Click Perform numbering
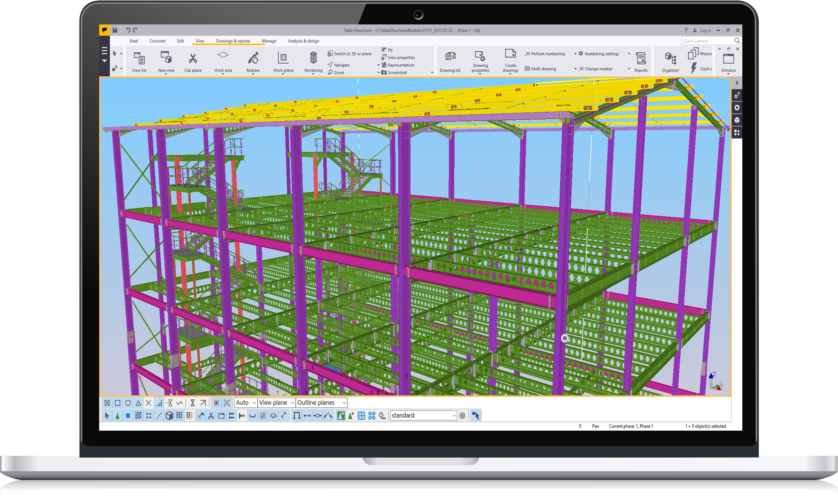This screenshot has width=838, height=504. 545,54
